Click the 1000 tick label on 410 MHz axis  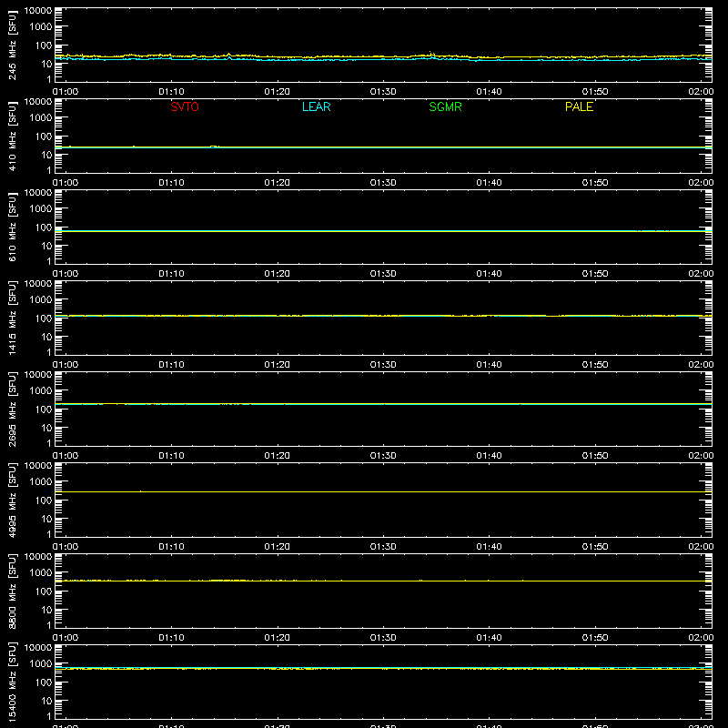point(41,118)
